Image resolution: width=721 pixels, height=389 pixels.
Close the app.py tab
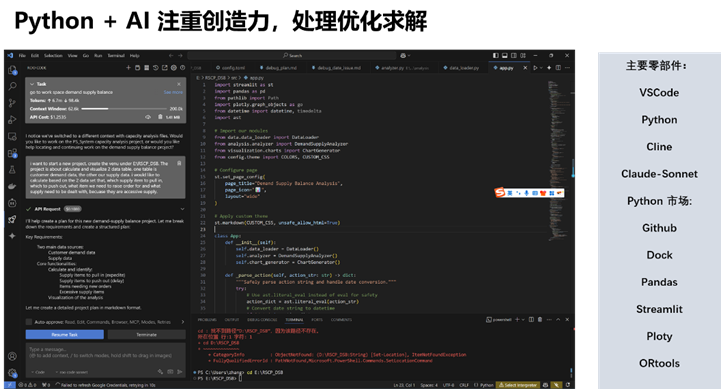tap(525, 68)
